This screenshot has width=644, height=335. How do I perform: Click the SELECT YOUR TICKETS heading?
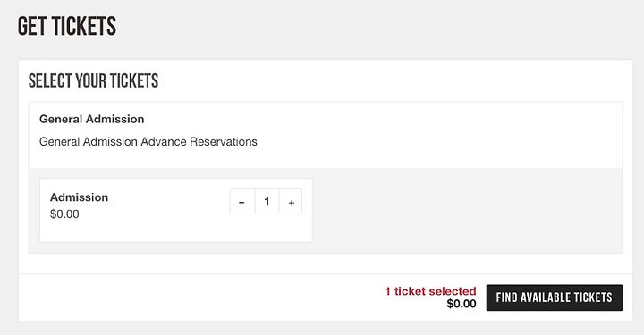93,80
